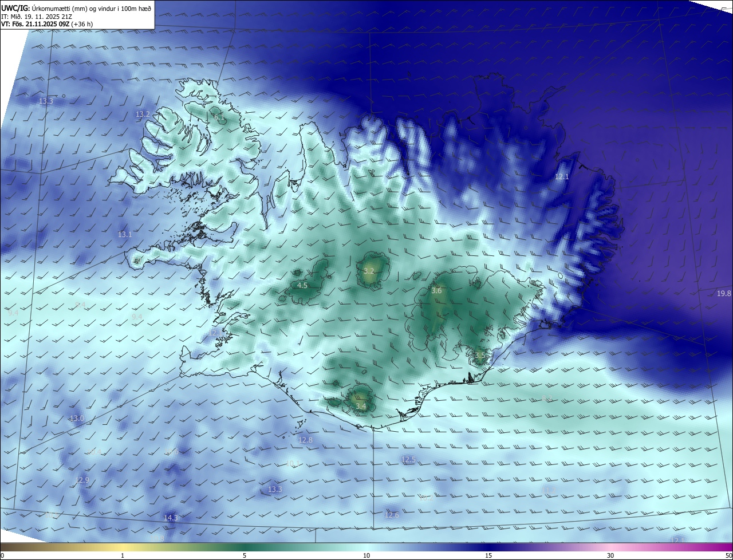Click the 19.8 value label

[724, 293]
